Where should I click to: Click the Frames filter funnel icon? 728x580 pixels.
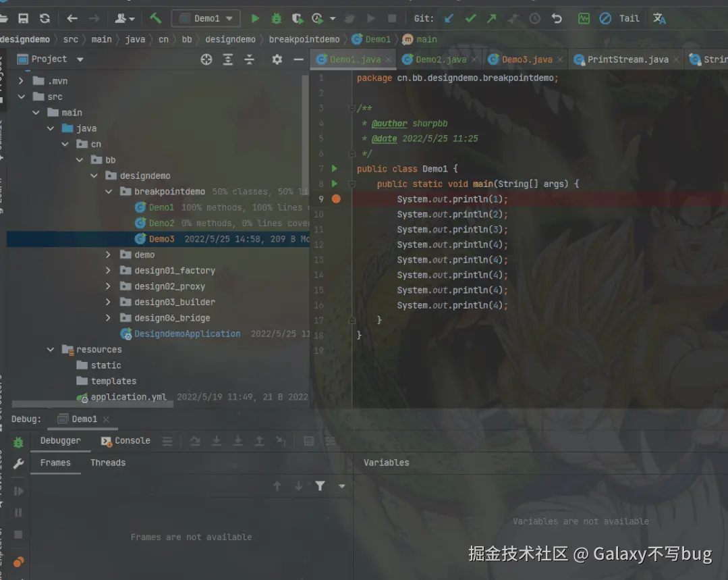click(x=320, y=486)
